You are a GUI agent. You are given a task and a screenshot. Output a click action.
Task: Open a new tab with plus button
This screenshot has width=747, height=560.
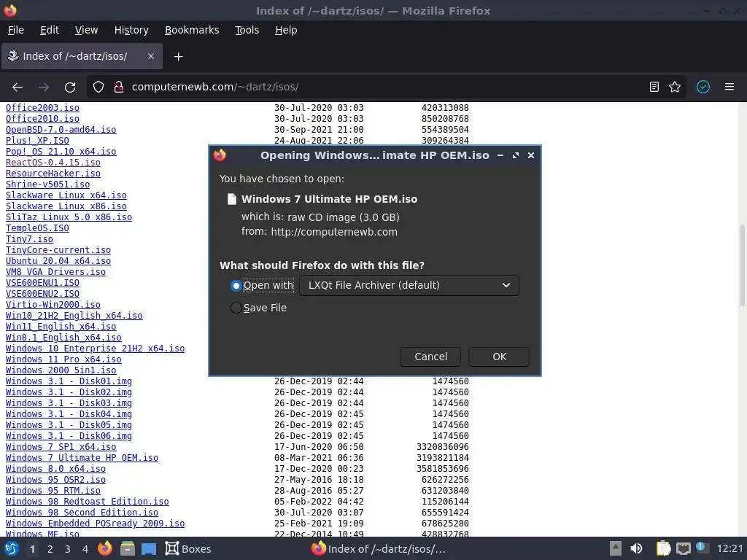click(x=178, y=57)
